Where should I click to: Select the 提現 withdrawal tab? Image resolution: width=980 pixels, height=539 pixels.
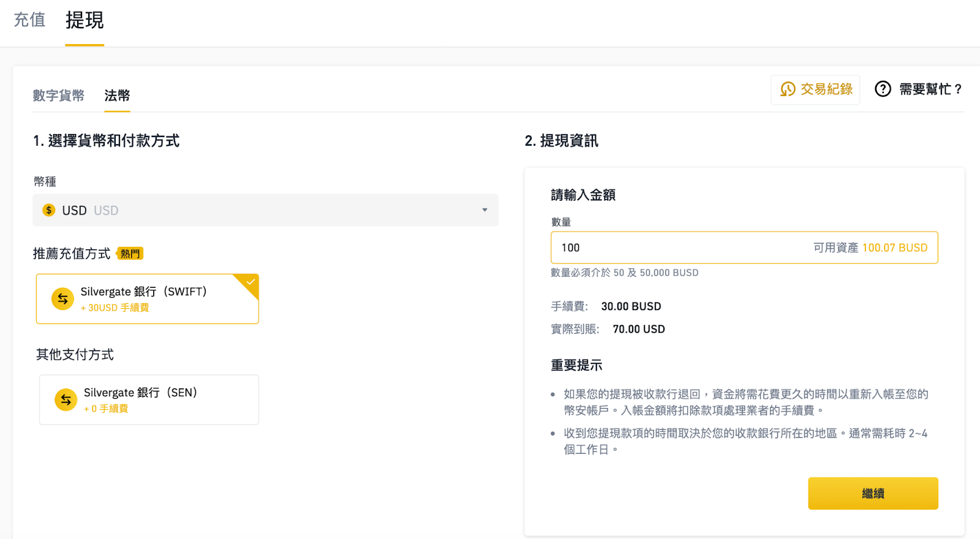click(x=85, y=20)
